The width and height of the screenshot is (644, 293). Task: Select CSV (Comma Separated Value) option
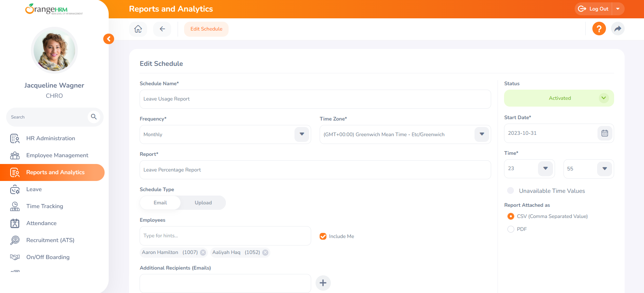(x=511, y=216)
